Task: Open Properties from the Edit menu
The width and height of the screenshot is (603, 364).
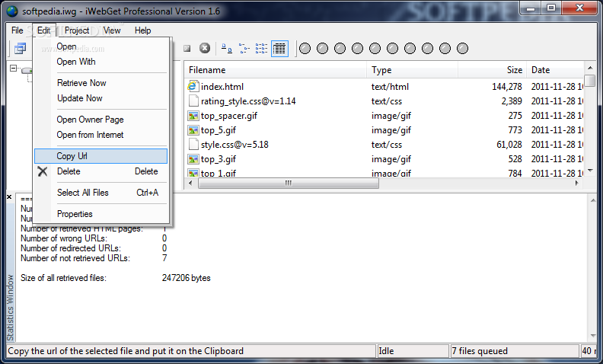Action: [x=100, y=214]
